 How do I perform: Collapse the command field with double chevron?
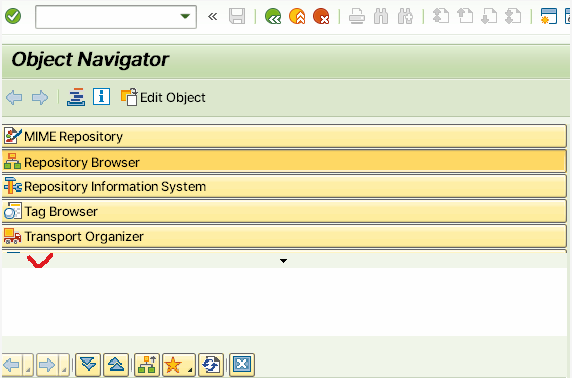[x=212, y=16]
